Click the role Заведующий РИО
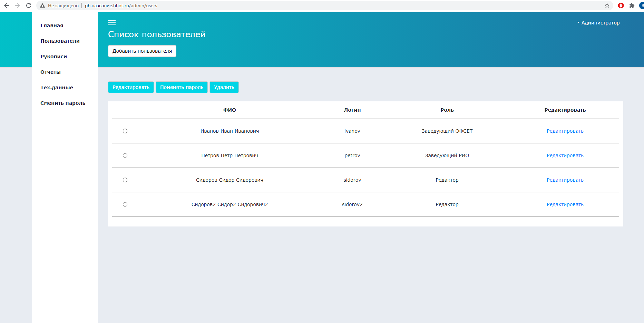 pyautogui.click(x=447, y=155)
